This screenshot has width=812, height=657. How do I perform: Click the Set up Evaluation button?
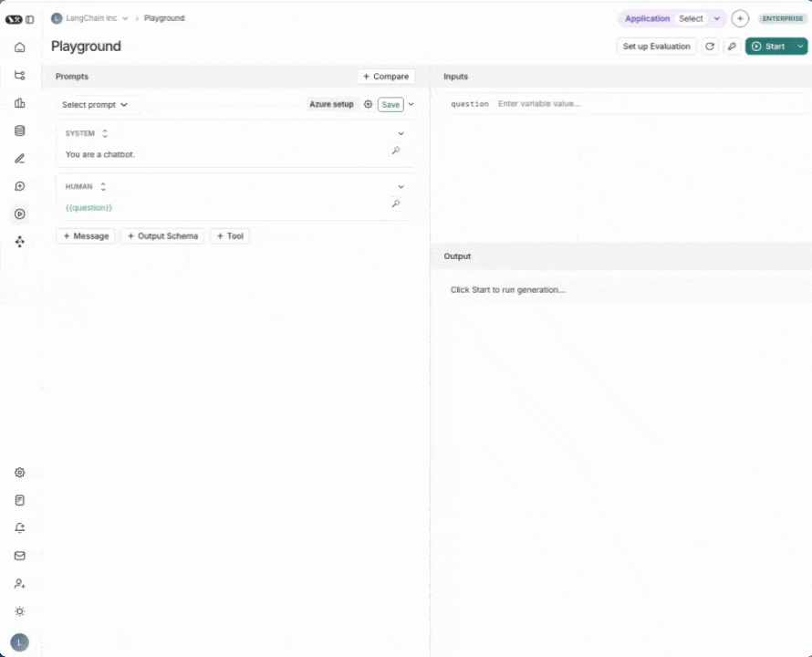click(656, 47)
